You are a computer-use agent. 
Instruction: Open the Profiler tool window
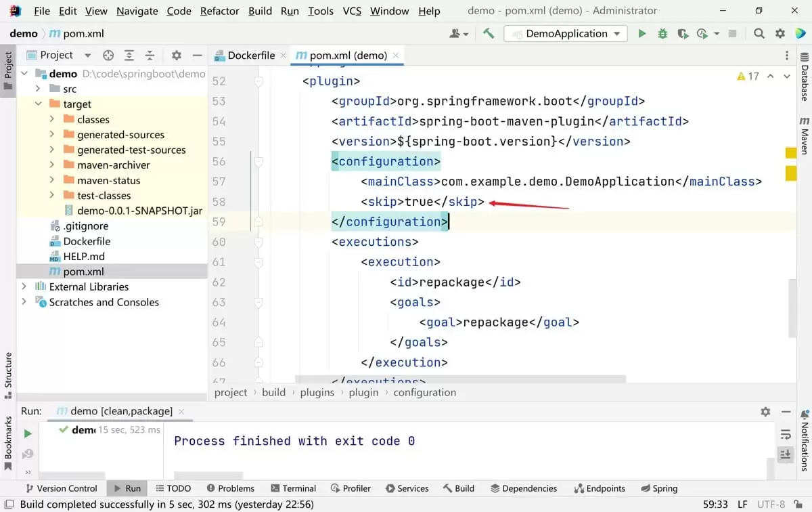click(x=351, y=488)
